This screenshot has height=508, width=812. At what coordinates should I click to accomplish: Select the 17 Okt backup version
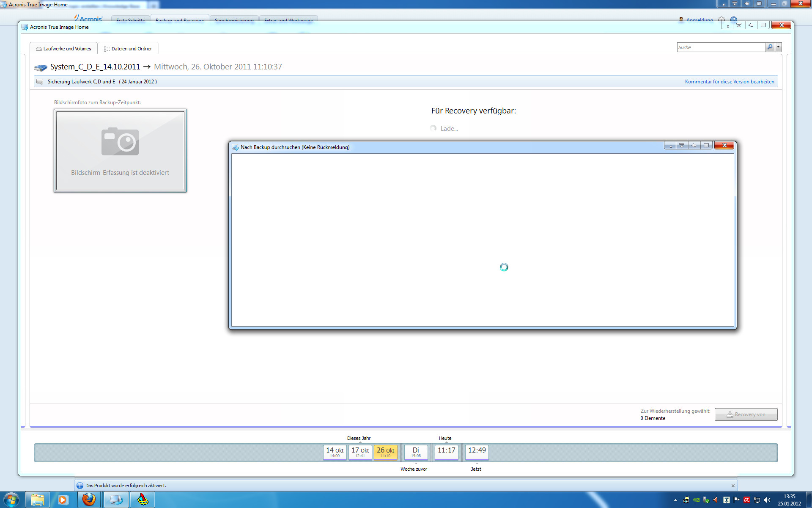pyautogui.click(x=360, y=452)
